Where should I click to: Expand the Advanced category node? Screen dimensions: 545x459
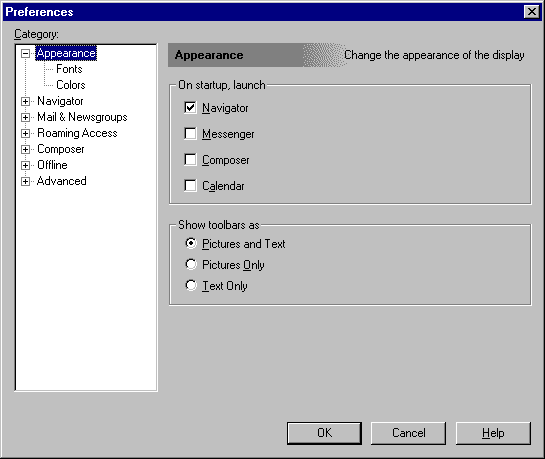pos(25,181)
